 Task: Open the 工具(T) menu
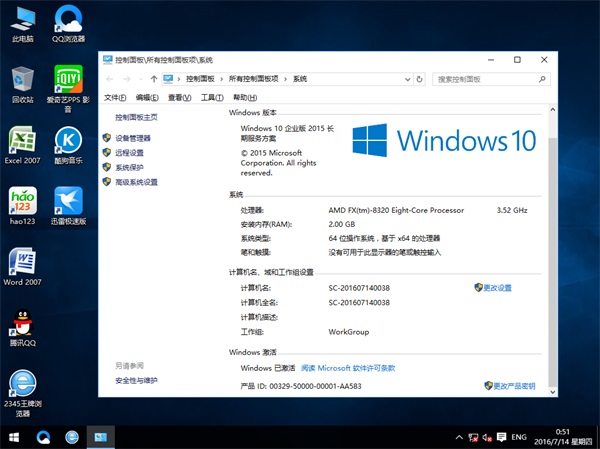click(211, 97)
